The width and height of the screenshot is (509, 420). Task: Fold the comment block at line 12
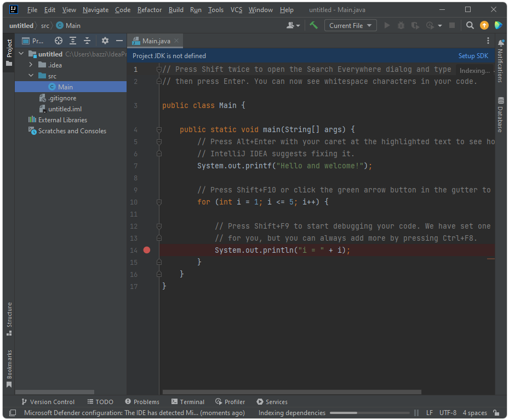pos(159,226)
